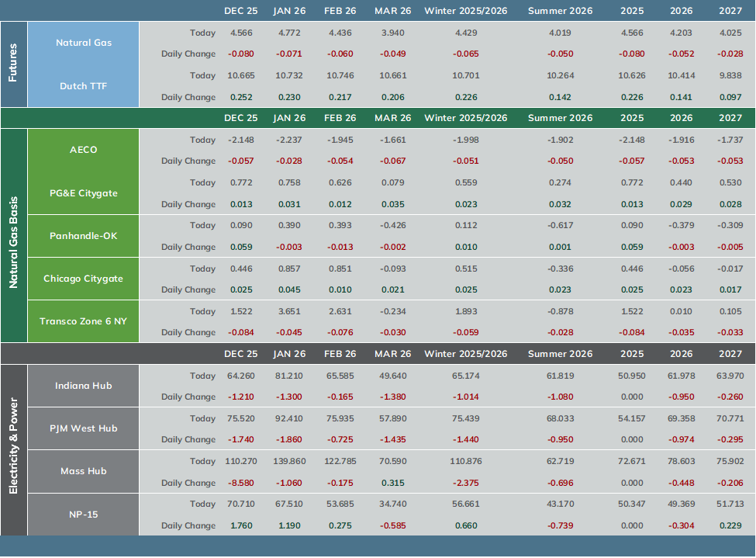Select the Natural Gas futures label
This screenshot has width=756, height=558.
pos(84,43)
